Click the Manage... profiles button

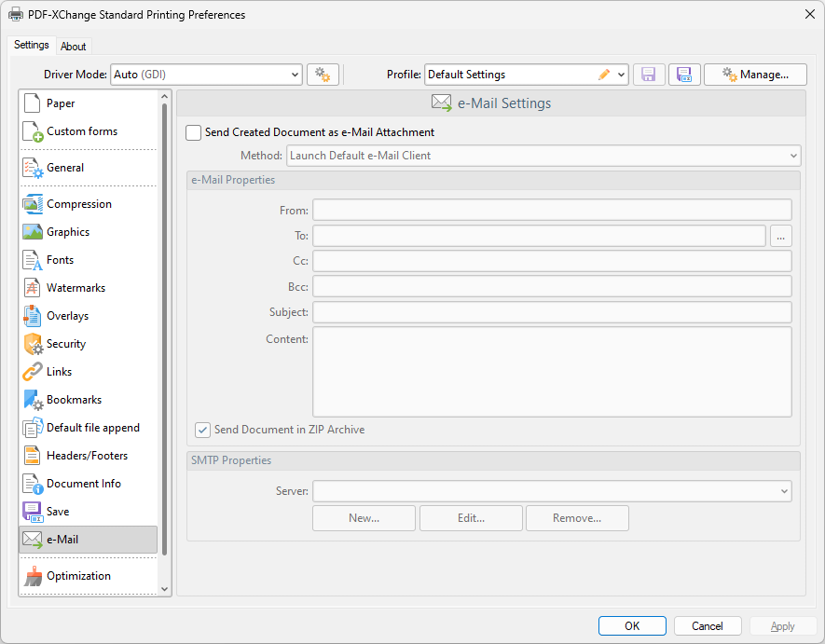(755, 75)
